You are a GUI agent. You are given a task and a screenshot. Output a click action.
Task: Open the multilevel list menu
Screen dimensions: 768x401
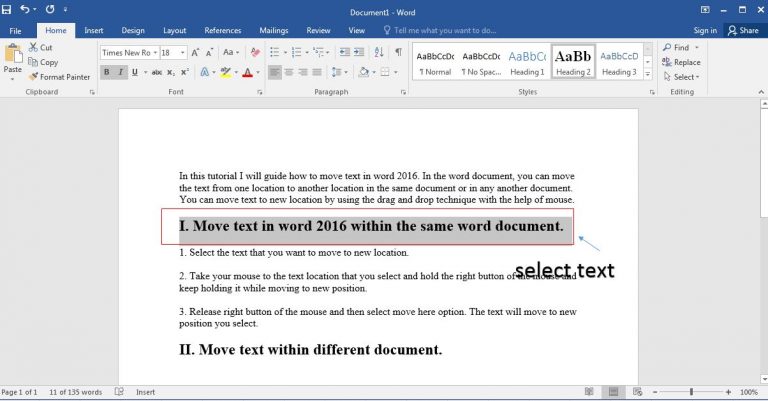[x=319, y=52]
